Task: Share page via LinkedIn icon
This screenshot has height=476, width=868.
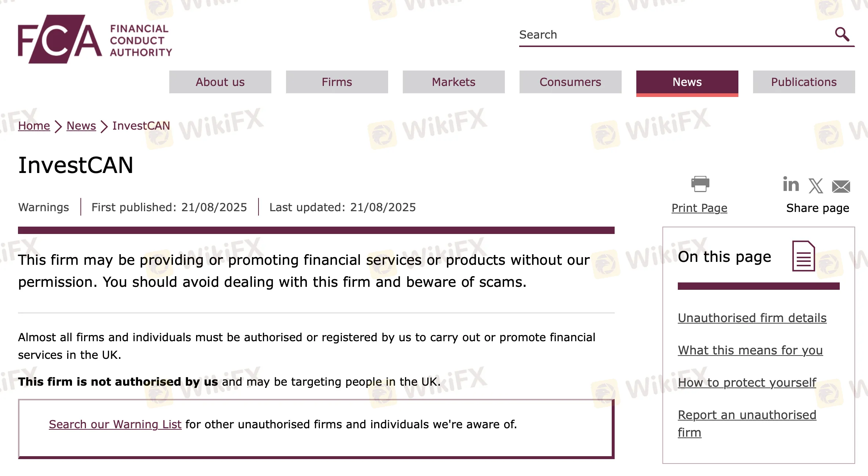Action: (791, 184)
